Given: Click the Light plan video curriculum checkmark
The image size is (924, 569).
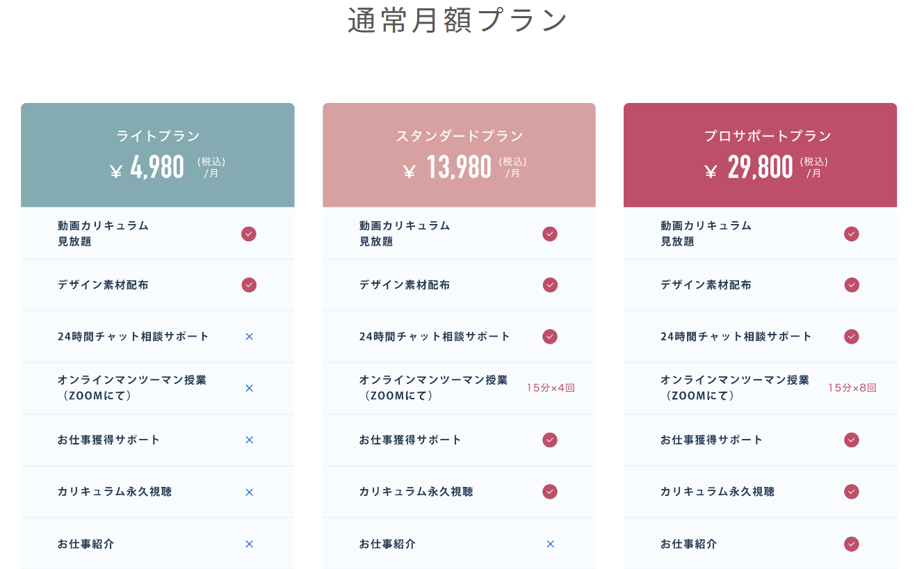Looking at the screenshot, I should [249, 234].
